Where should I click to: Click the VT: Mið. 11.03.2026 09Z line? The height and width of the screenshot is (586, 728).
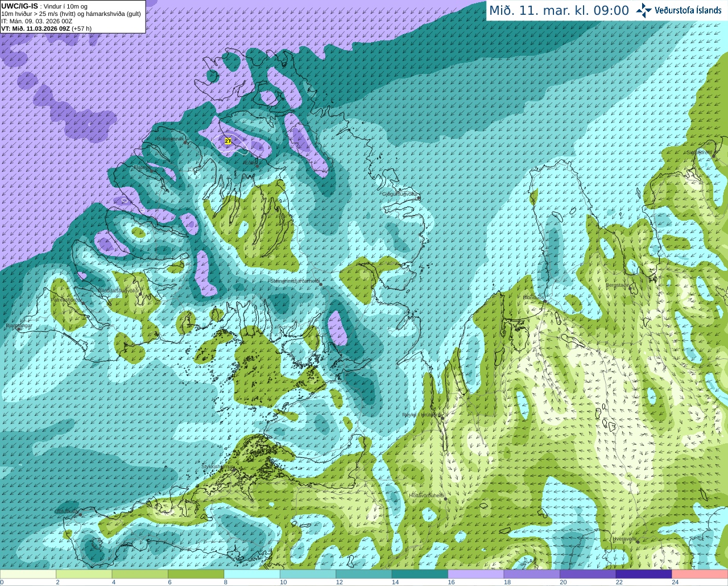click(46, 28)
